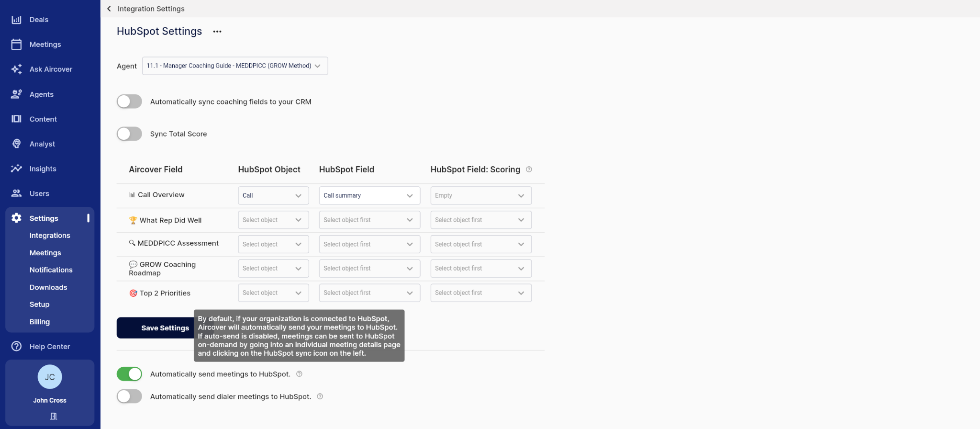Open Call Overview scoring dropdown showing Empty
Viewport: 980px width, 429px height.
click(481, 195)
